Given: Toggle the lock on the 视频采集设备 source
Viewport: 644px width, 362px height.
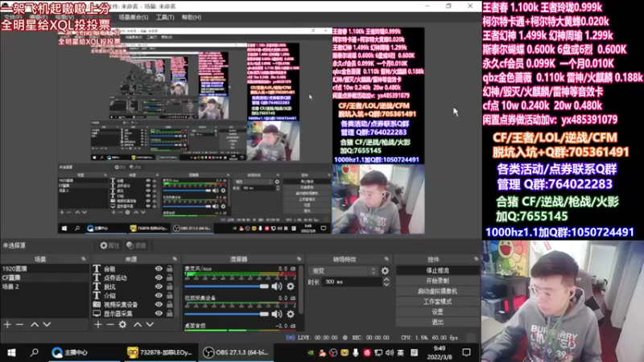Looking at the screenshot, I should click(169, 305).
